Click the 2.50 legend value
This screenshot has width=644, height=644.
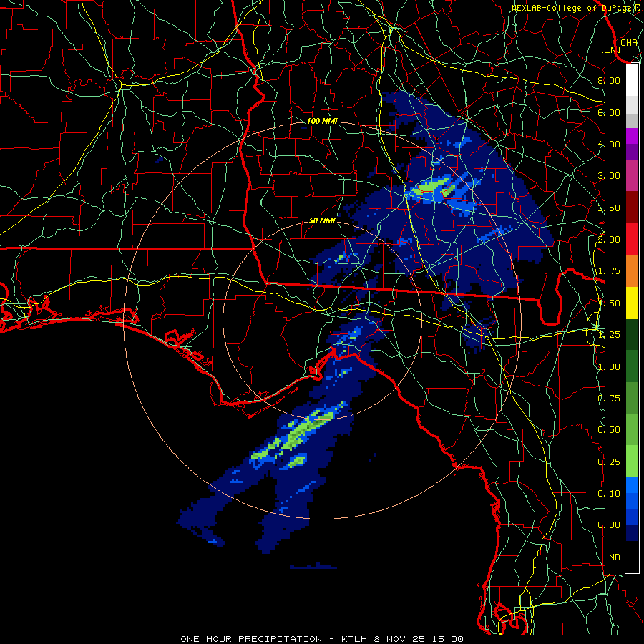click(609, 208)
